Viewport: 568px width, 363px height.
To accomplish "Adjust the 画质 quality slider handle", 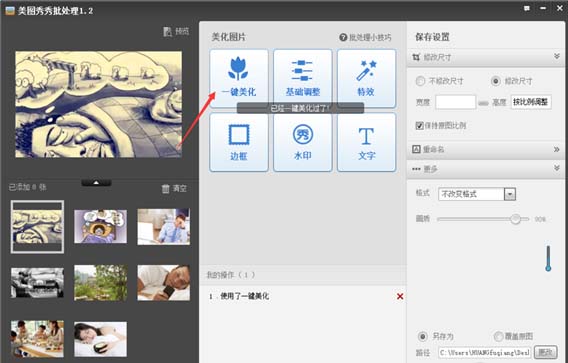I will click(x=515, y=219).
